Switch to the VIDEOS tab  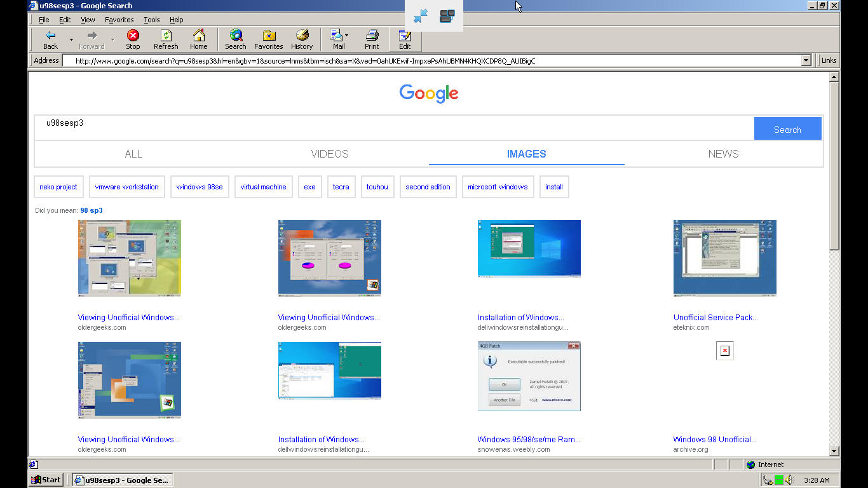(x=330, y=154)
